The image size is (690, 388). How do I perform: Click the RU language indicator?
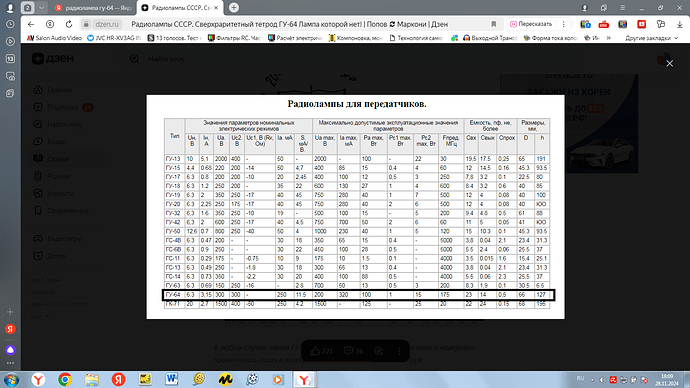click(580, 379)
